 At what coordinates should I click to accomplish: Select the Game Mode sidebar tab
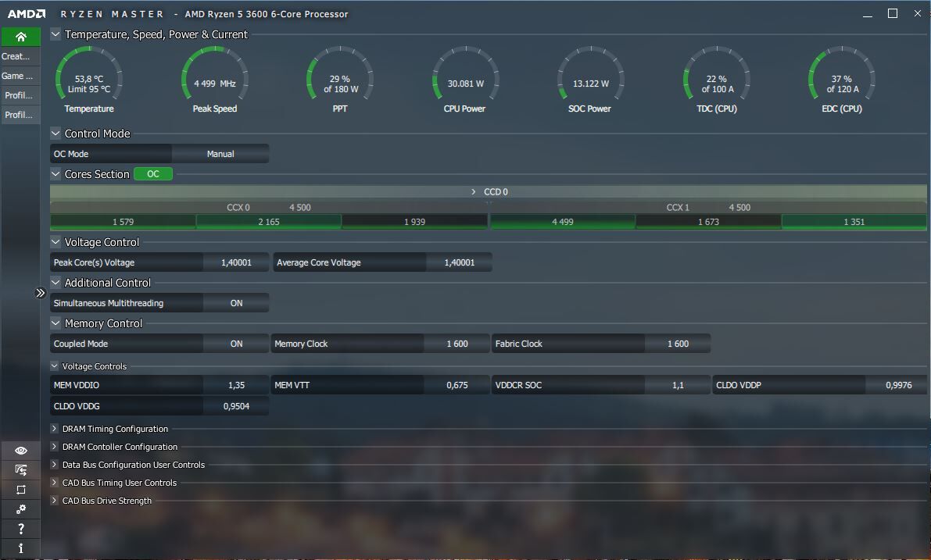click(20, 76)
